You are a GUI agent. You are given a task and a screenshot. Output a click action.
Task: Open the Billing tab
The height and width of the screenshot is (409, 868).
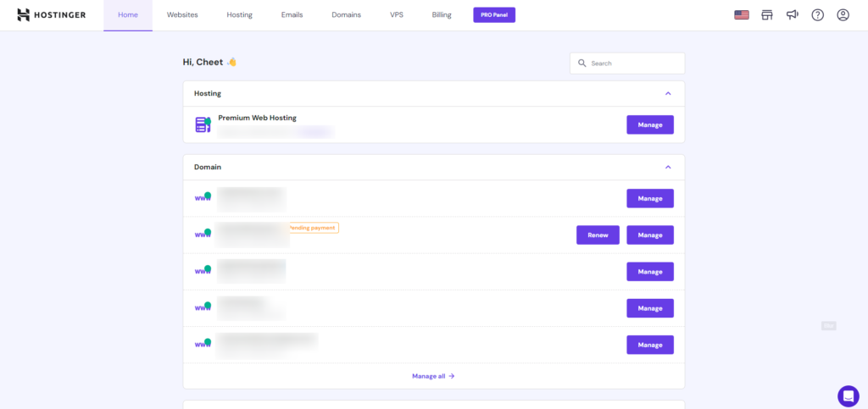click(x=442, y=15)
